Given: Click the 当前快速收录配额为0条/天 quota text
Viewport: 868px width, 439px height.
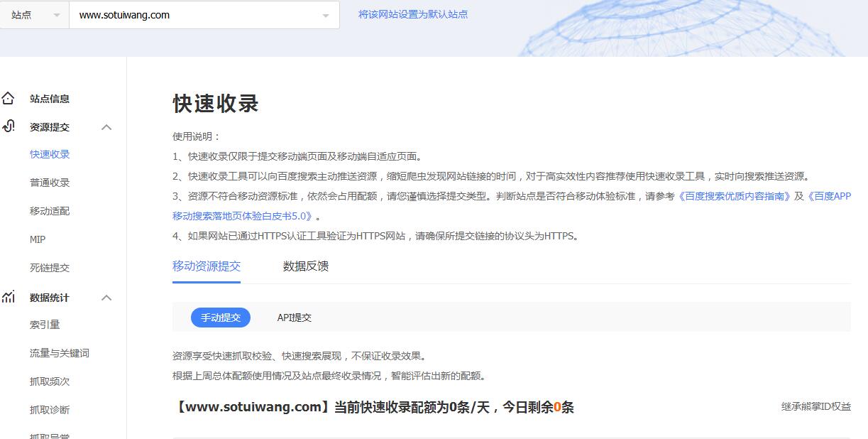Looking at the screenshot, I should [412, 407].
